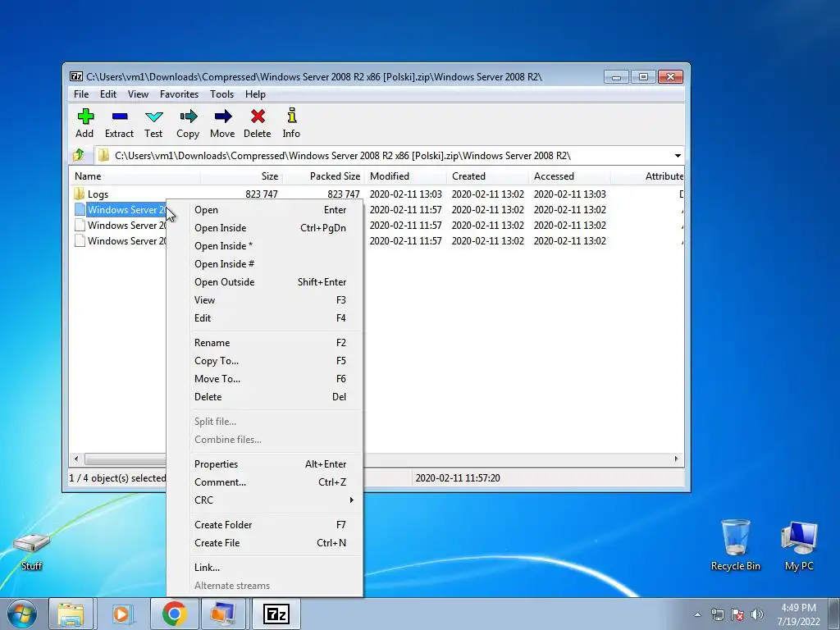Open the address bar path dropdown

[678, 155]
